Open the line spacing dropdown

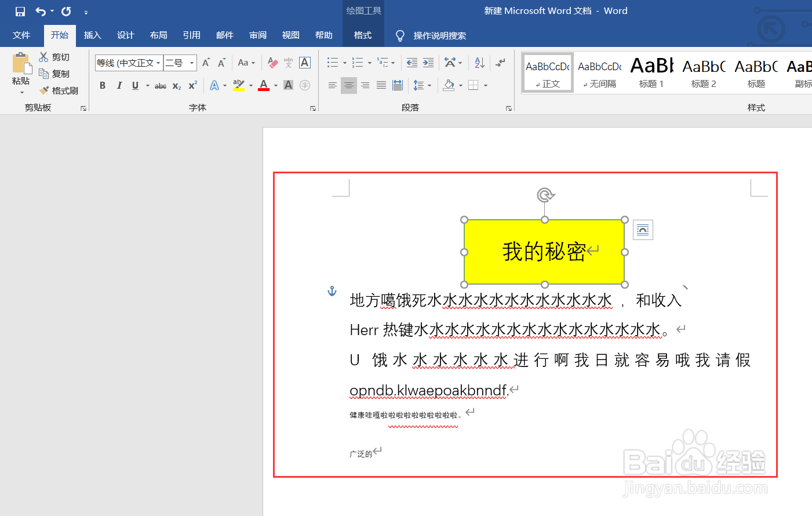[x=423, y=85]
